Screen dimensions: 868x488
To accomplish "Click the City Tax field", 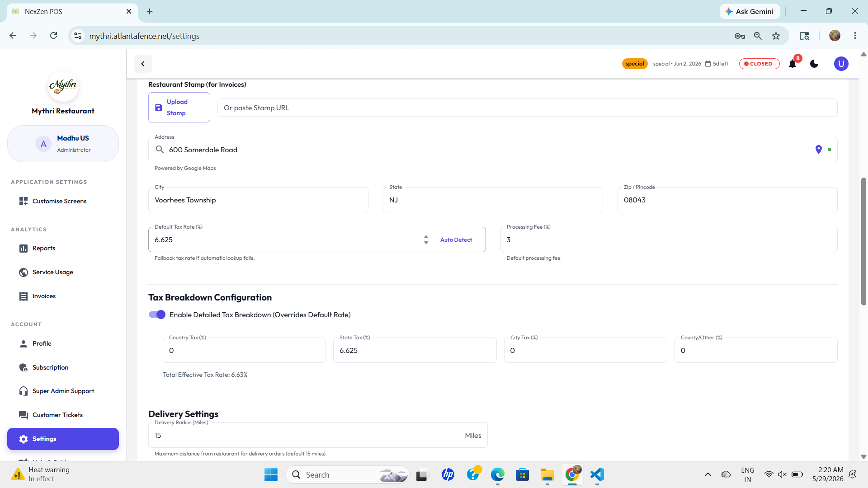I will 585,350.
